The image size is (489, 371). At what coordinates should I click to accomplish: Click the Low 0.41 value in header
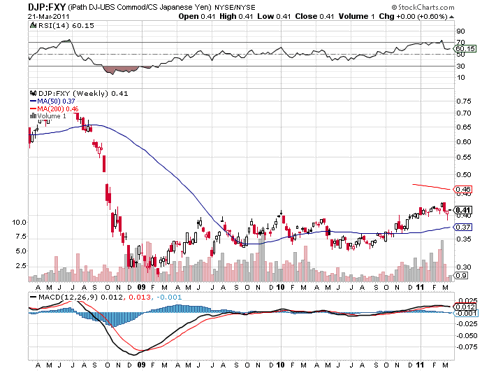pyautogui.click(x=274, y=16)
